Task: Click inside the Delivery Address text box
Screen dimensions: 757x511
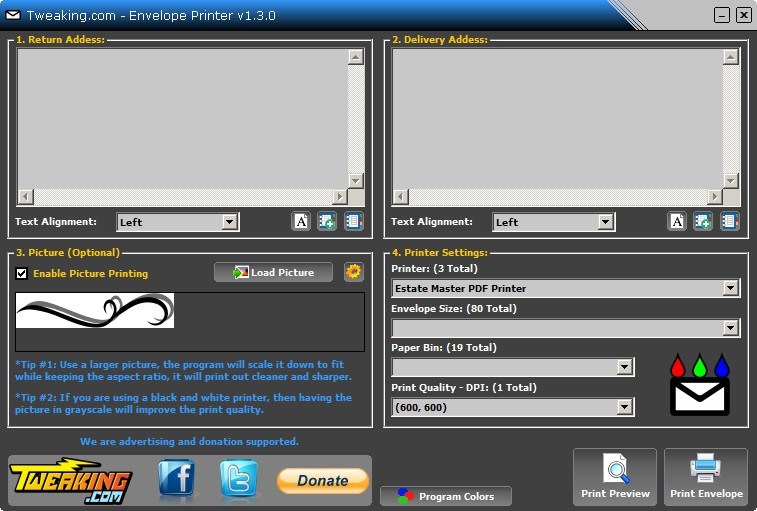Action: click(558, 118)
